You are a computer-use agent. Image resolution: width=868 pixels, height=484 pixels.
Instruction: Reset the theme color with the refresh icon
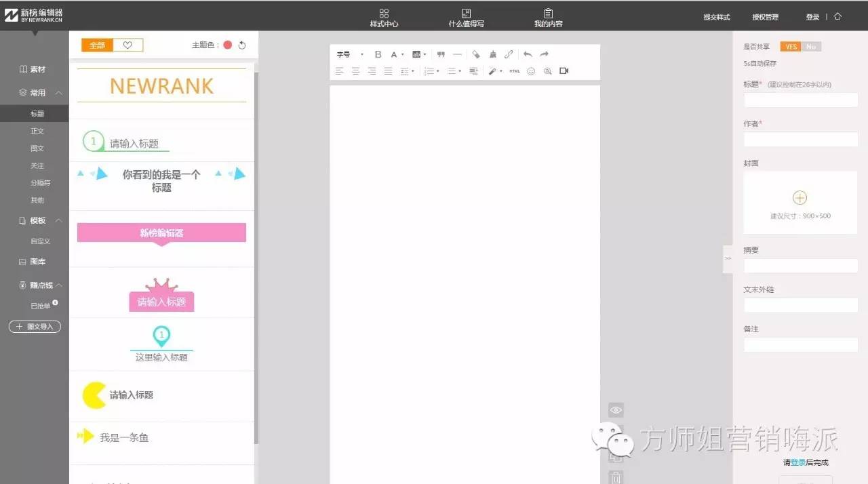pos(242,45)
